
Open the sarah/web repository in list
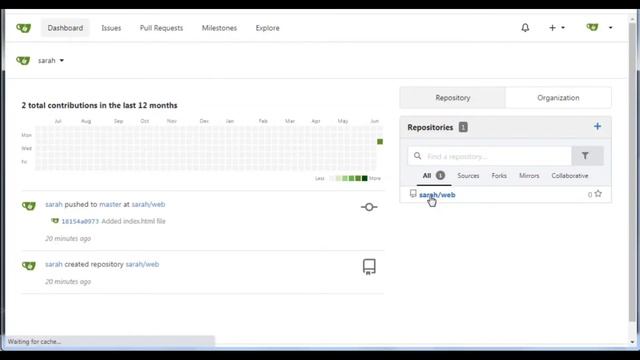[437, 195]
